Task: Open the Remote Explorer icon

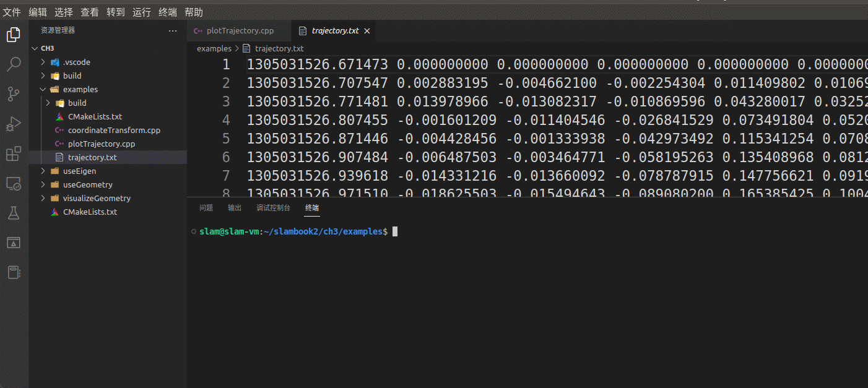Action: (13, 183)
